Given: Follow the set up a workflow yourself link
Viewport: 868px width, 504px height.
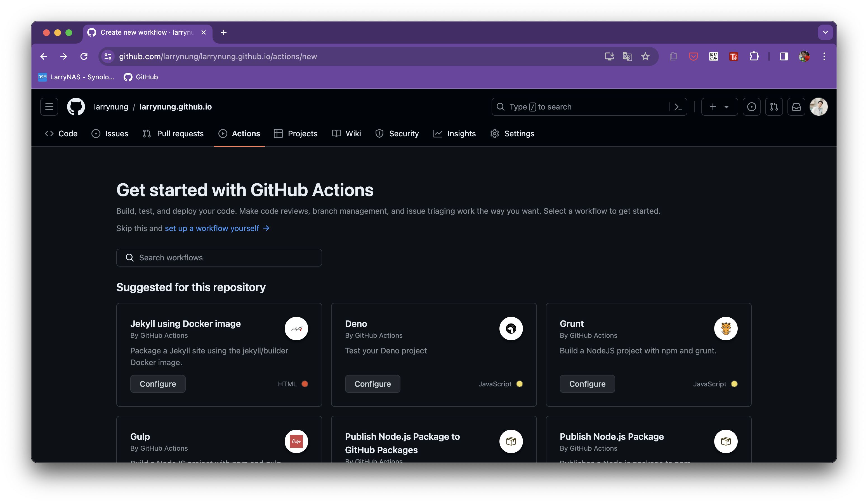Looking at the screenshot, I should coord(217,229).
